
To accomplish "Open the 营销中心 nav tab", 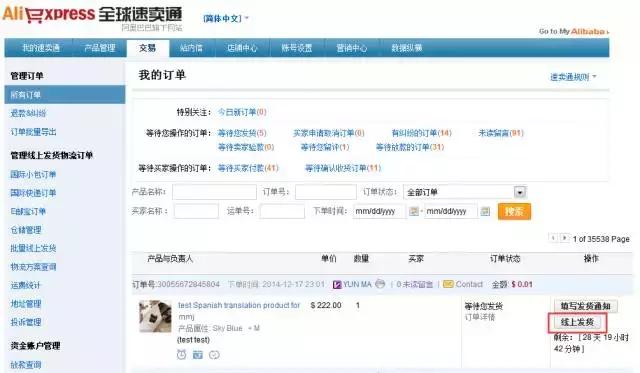I will 351,48.
